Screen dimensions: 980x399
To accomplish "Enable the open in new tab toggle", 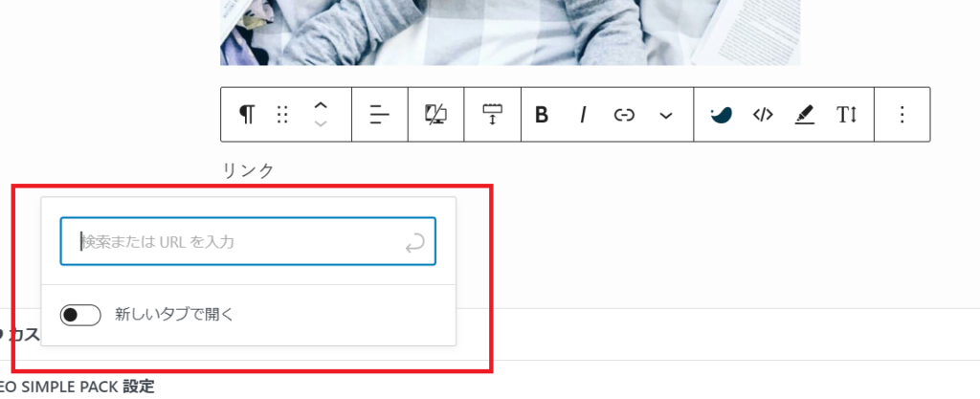I will [80, 315].
